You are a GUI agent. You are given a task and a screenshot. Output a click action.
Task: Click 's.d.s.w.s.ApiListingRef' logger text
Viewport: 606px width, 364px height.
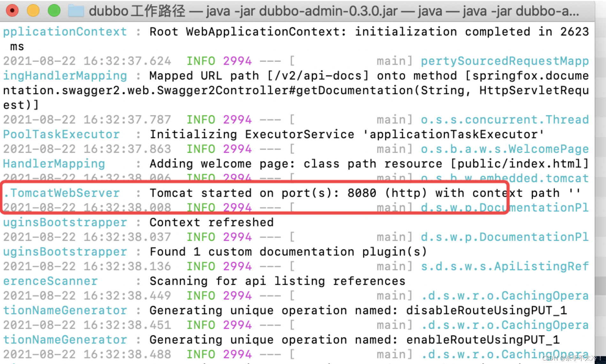coord(505,266)
